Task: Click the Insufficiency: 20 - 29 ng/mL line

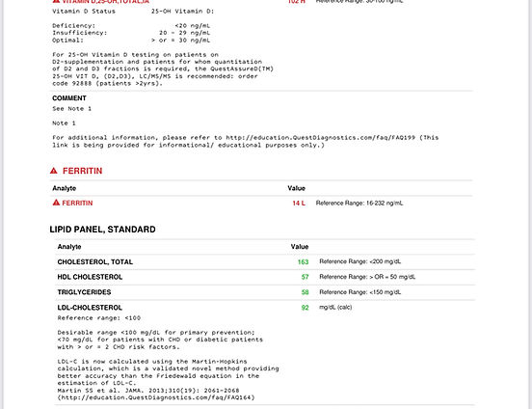Action: [131, 33]
